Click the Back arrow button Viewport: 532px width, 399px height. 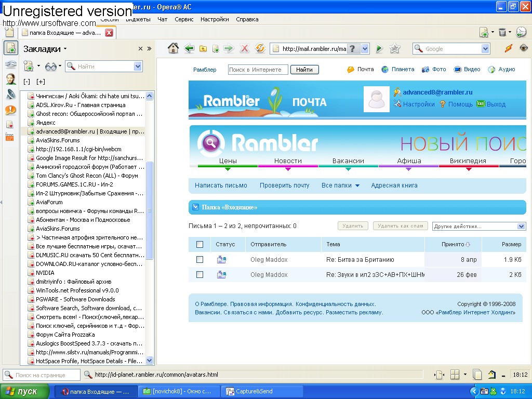189,48
